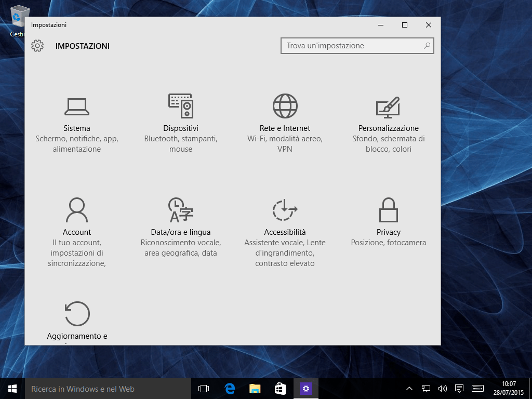This screenshot has width=532, height=399.
Task: Open the volume control in system tray
Action: (443, 389)
